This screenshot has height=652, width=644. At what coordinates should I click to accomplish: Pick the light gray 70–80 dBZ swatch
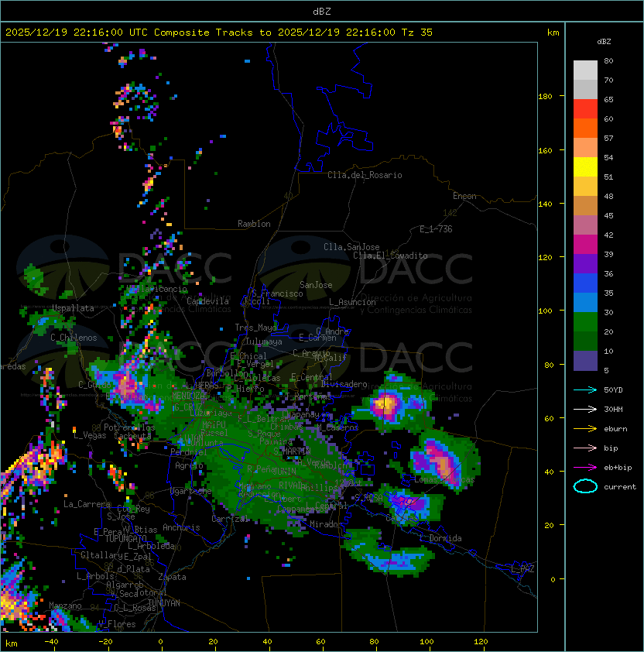pyautogui.click(x=585, y=70)
